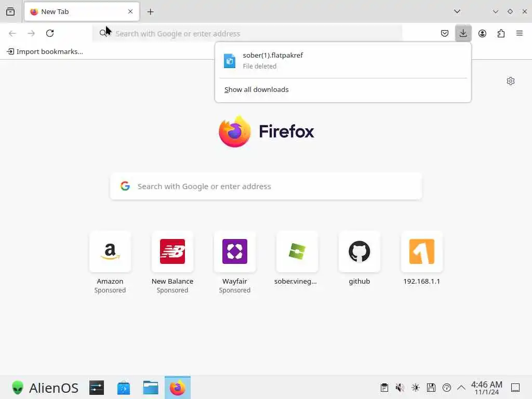Close the New Tab tab

pyautogui.click(x=130, y=11)
